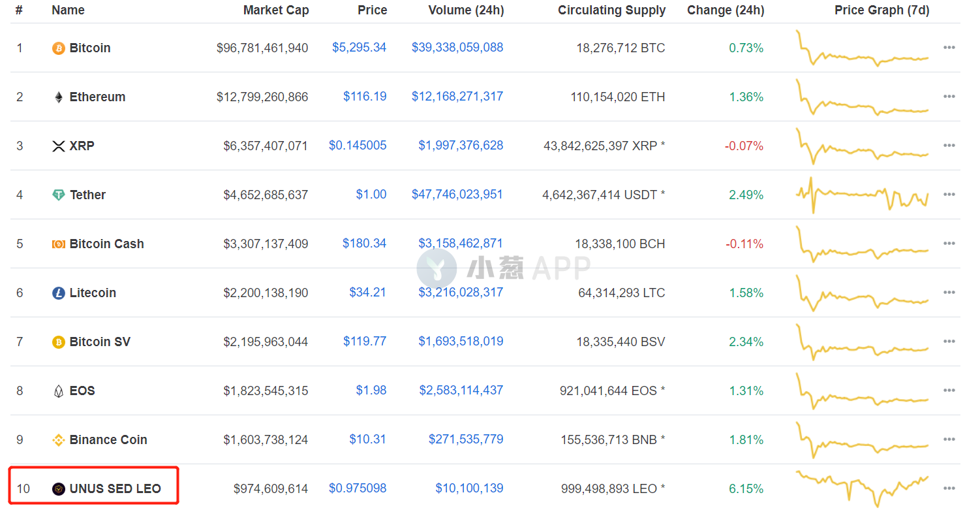Click XRP change value -0.07%

click(744, 146)
